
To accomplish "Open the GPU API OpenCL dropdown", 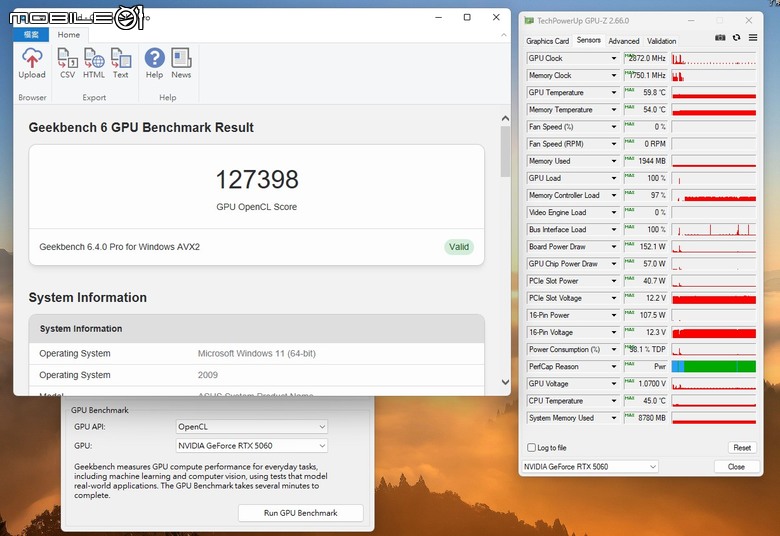I will [x=252, y=427].
